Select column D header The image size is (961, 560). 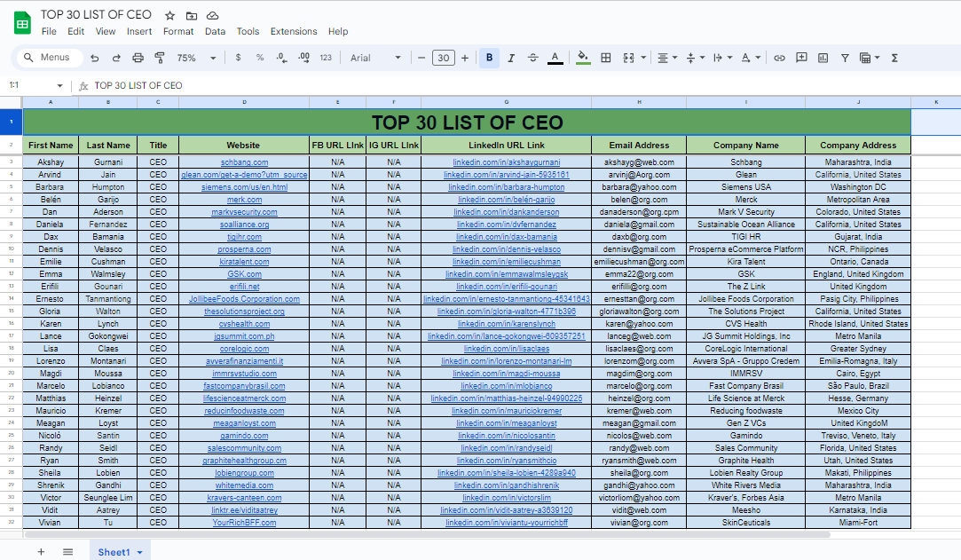pyautogui.click(x=244, y=102)
